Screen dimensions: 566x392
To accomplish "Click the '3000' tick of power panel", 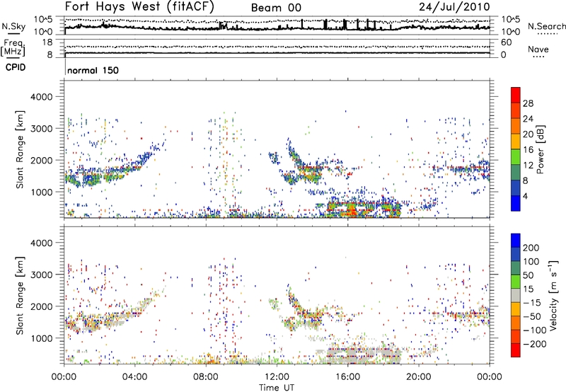I will click(41, 129).
